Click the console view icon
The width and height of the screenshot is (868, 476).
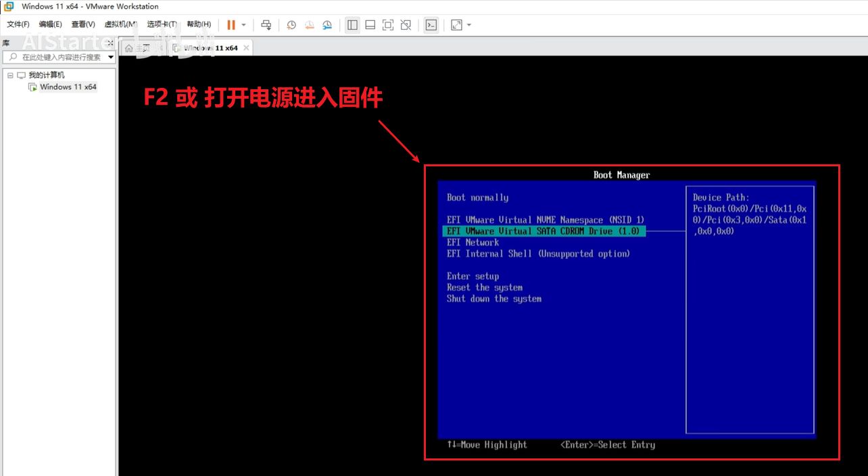point(431,25)
